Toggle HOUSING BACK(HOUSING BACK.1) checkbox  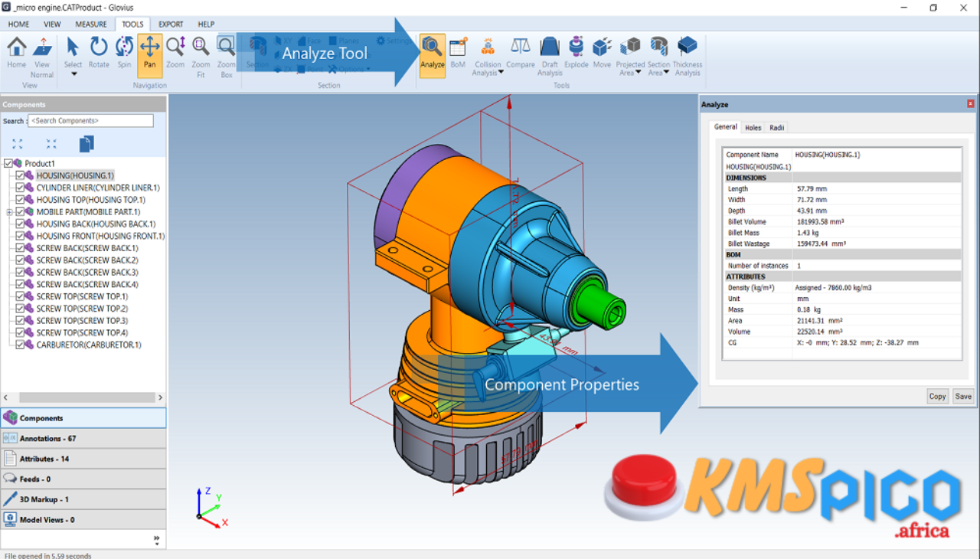click(20, 224)
